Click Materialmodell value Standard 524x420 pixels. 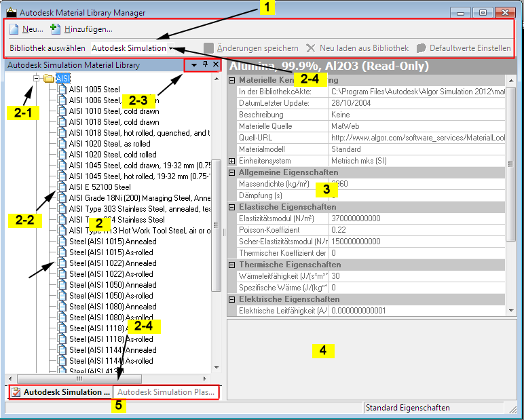point(417,149)
